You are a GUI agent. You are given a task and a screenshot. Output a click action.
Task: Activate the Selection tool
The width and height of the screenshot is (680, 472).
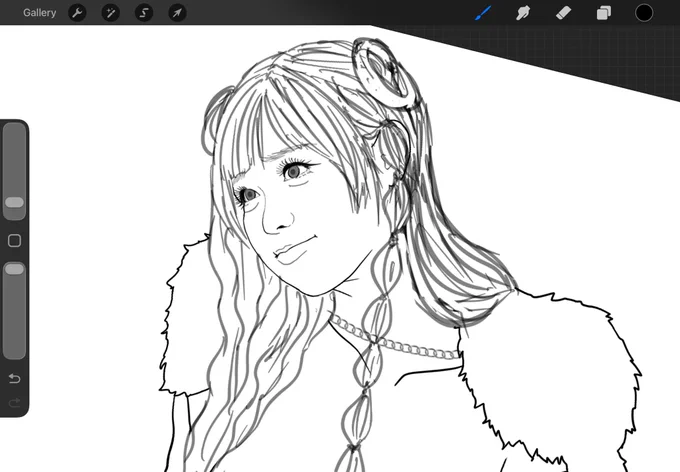click(x=144, y=13)
